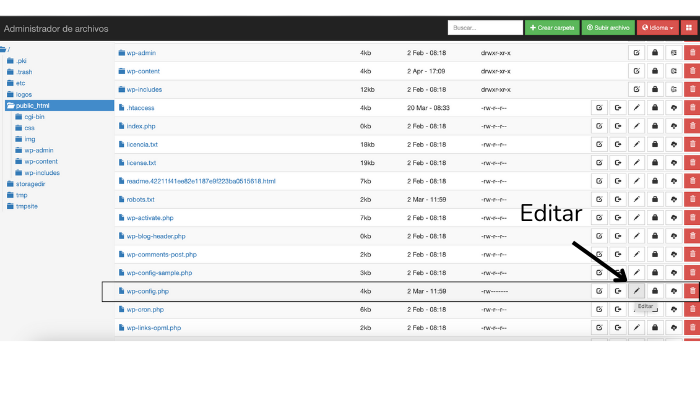Click the rename icon for index.php
Viewport: 700px width, 400px height.
point(599,126)
